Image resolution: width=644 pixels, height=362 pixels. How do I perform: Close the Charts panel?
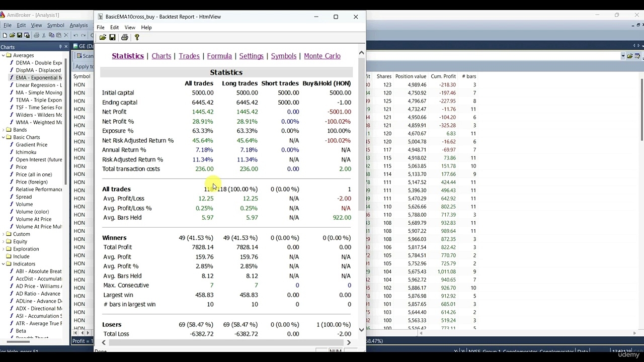[66, 47]
